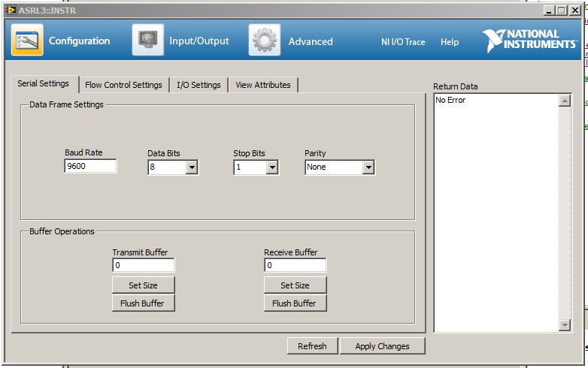Select the Advanced label text

coord(311,41)
